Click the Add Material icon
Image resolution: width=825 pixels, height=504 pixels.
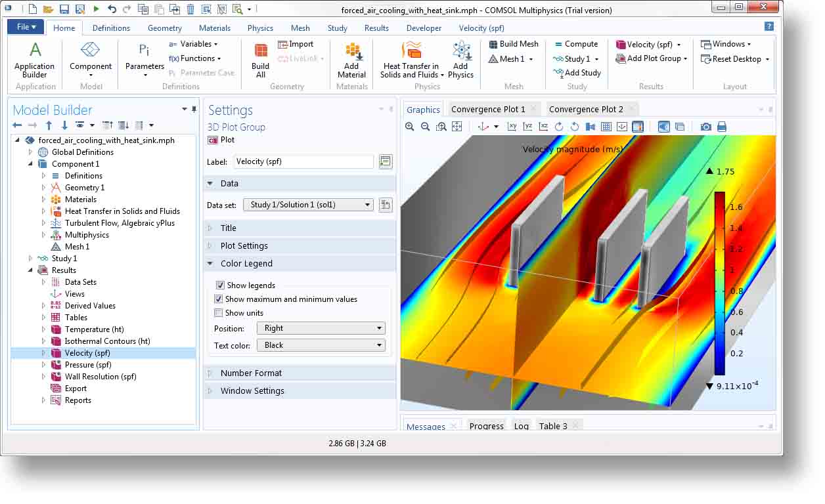[351, 59]
